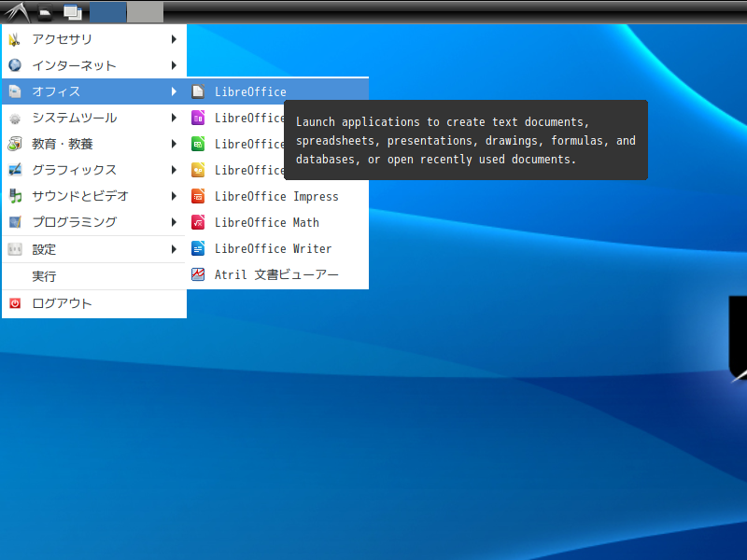Open the システムツール menu category
Screen dimensions: 747x560
(75, 118)
